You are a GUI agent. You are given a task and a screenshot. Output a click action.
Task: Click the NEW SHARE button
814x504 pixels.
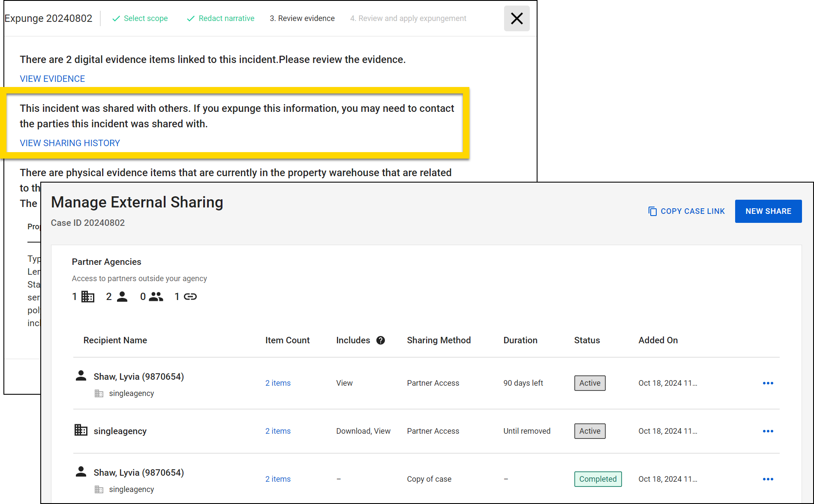(x=768, y=211)
